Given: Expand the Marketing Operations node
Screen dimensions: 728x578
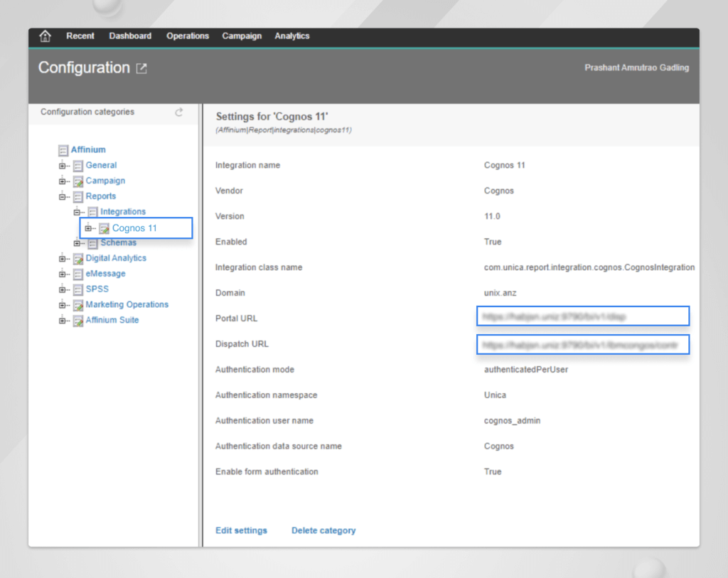Looking at the screenshot, I should [63, 304].
